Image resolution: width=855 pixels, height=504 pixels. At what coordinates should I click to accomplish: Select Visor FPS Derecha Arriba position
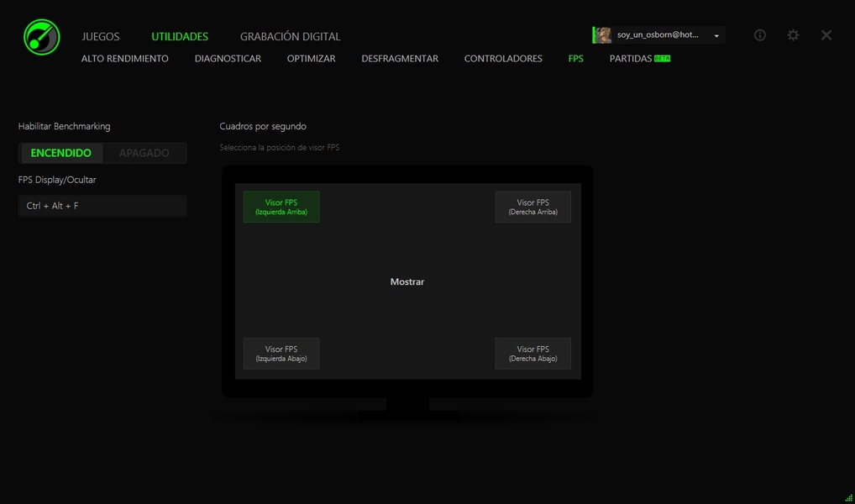click(532, 207)
